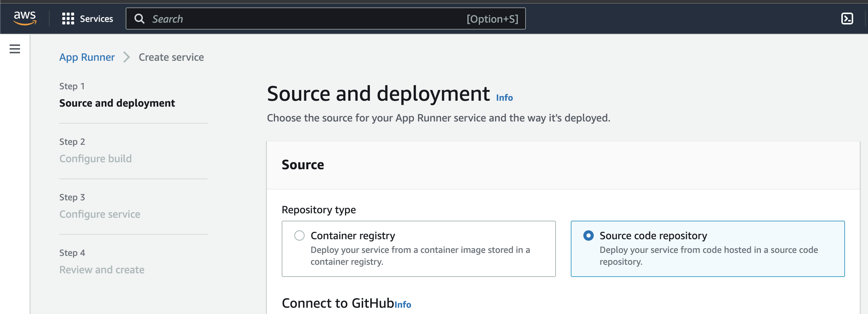Open the hamburger side navigation menu
This screenshot has height=314, width=868.
coord(15,49)
